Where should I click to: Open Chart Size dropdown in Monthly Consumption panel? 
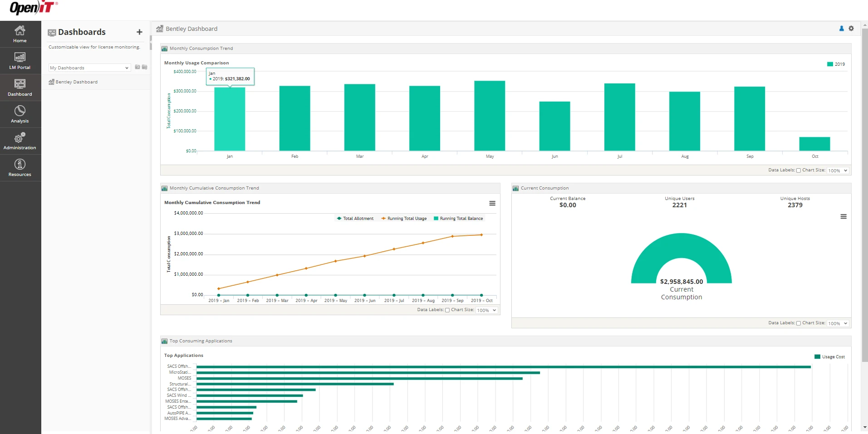[x=838, y=171]
